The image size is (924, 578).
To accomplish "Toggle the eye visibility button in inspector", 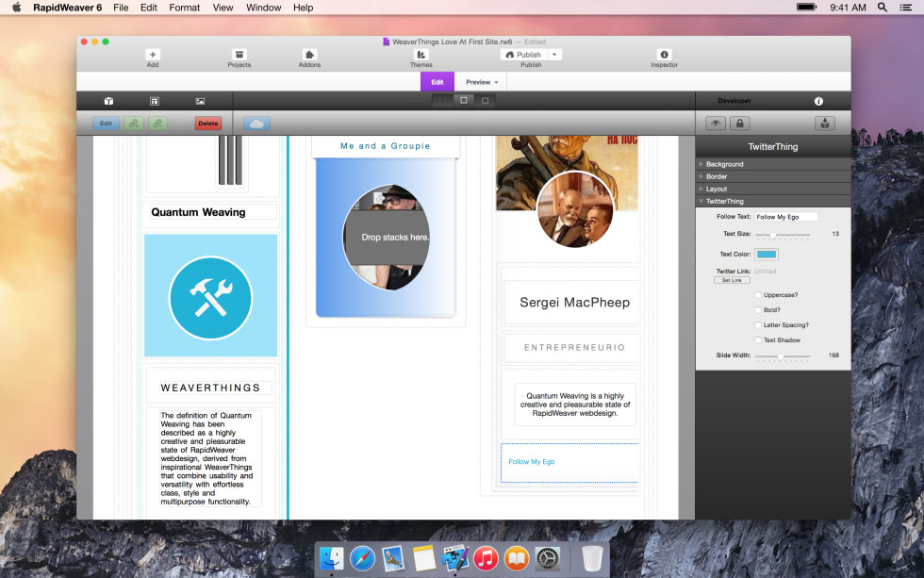I will 716,124.
